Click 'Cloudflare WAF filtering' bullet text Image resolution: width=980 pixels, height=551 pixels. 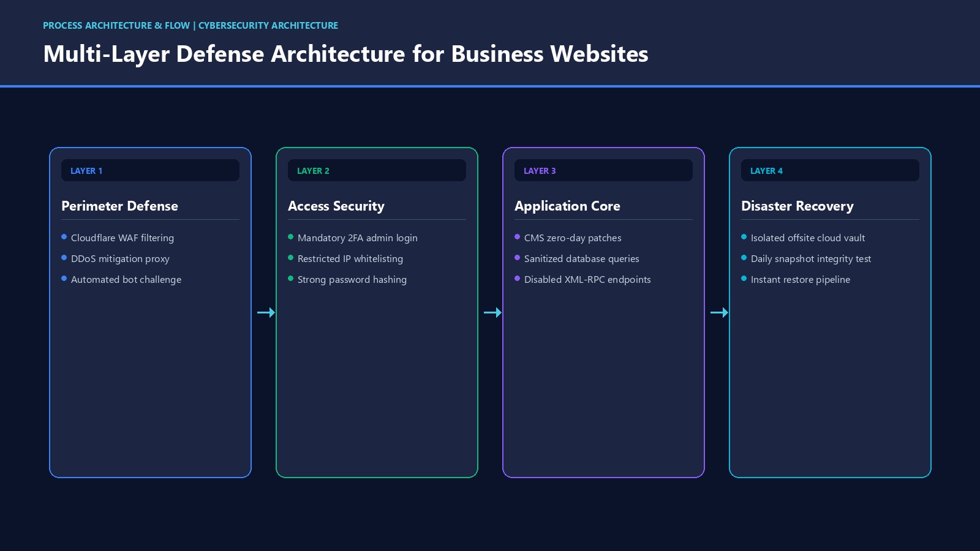[123, 238]
